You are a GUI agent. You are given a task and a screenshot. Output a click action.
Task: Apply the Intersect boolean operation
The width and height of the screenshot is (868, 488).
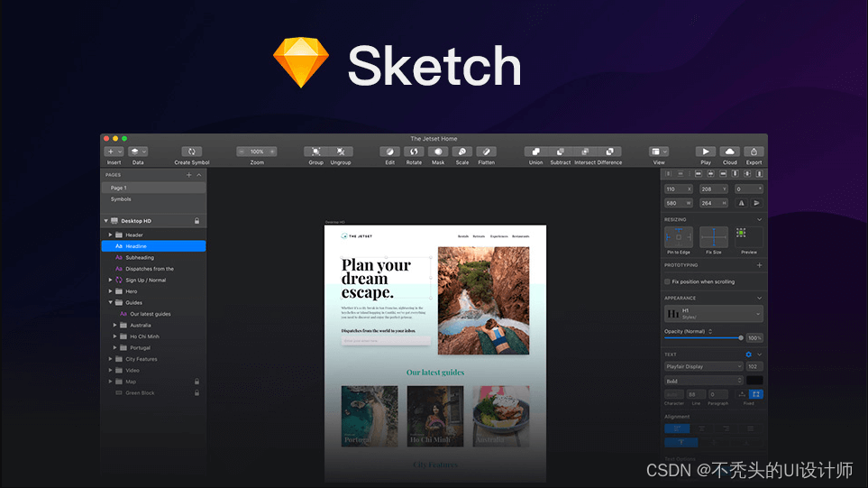(x=585, y=152)
